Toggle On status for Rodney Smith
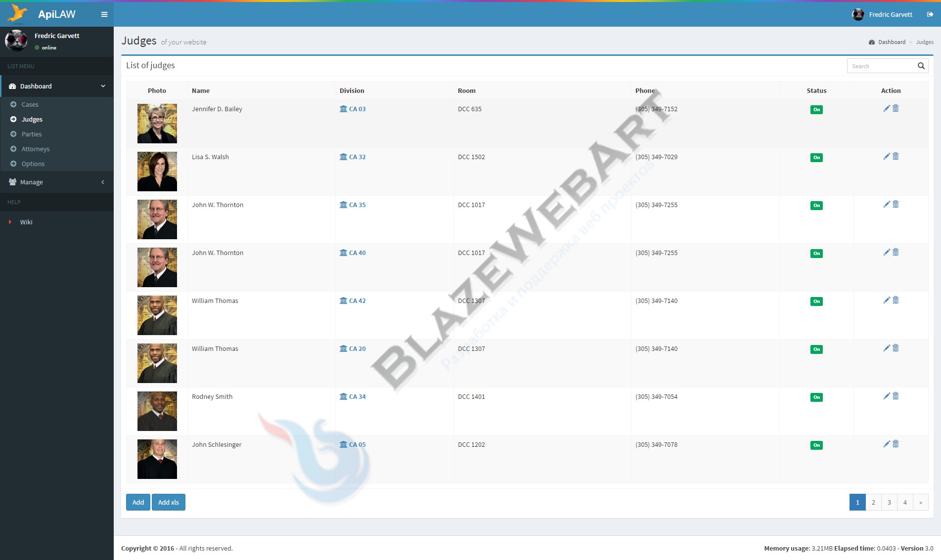 point(816,397)
